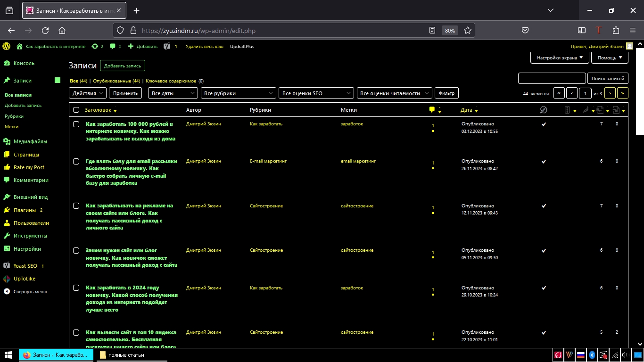The width and height of the screenshot is (644, 362).
Task: Open Комментарии in the sidebar
Action: click(31, 180)
